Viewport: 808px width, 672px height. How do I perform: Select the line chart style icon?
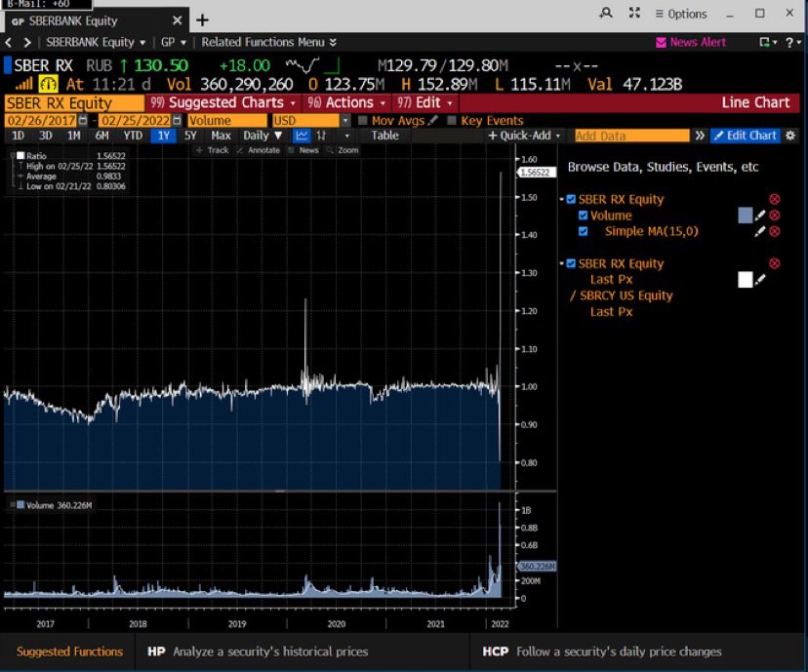click(x=302, y=136)
